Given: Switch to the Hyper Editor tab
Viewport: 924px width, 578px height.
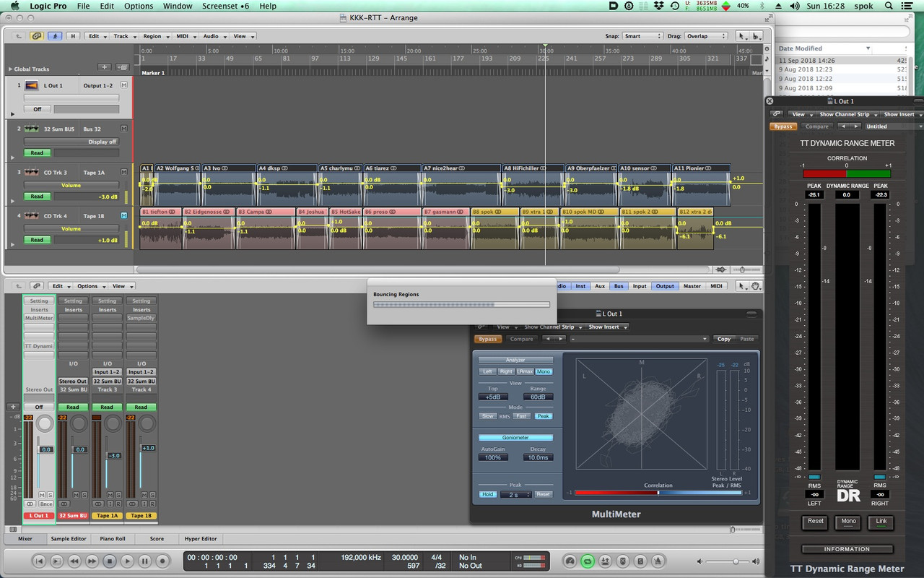Looking at the screenshot, I should pyautogui.click(x=201, y=538).
